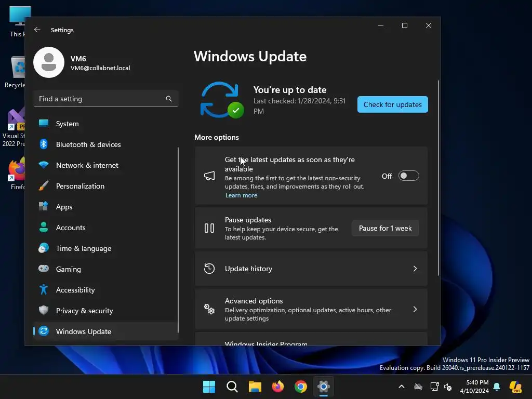
Task: Click the network display icon in tray
Action: pyautogui.click(x=434, y=387)
